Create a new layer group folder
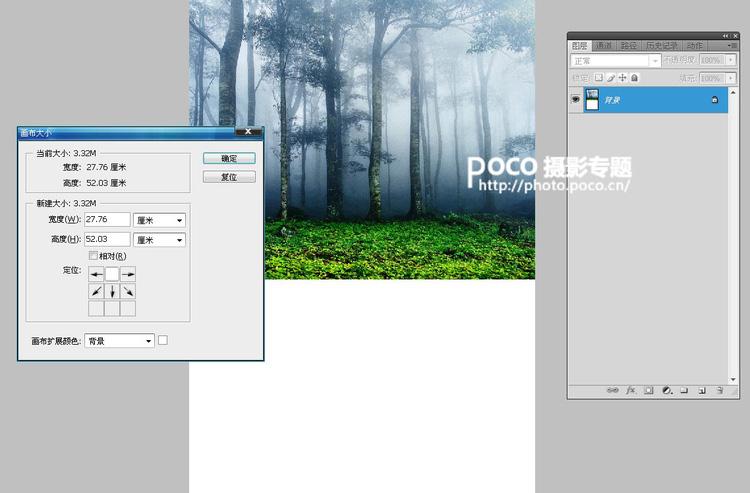This screenshot has width=750, height=493. 684,391
